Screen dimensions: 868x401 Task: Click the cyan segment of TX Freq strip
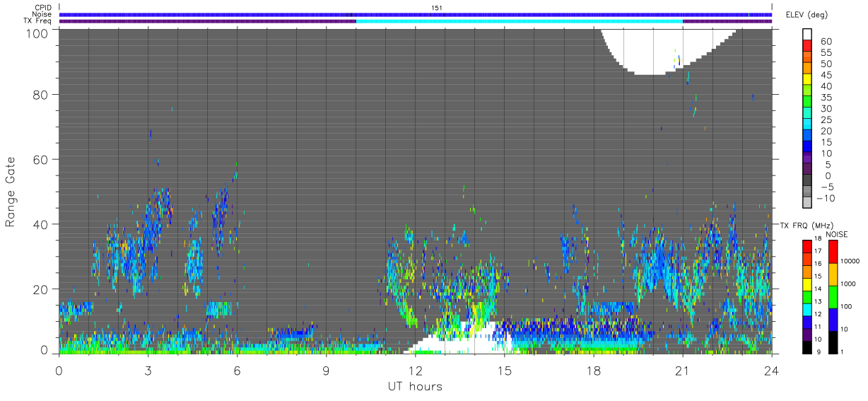click(x=520, y=21)
